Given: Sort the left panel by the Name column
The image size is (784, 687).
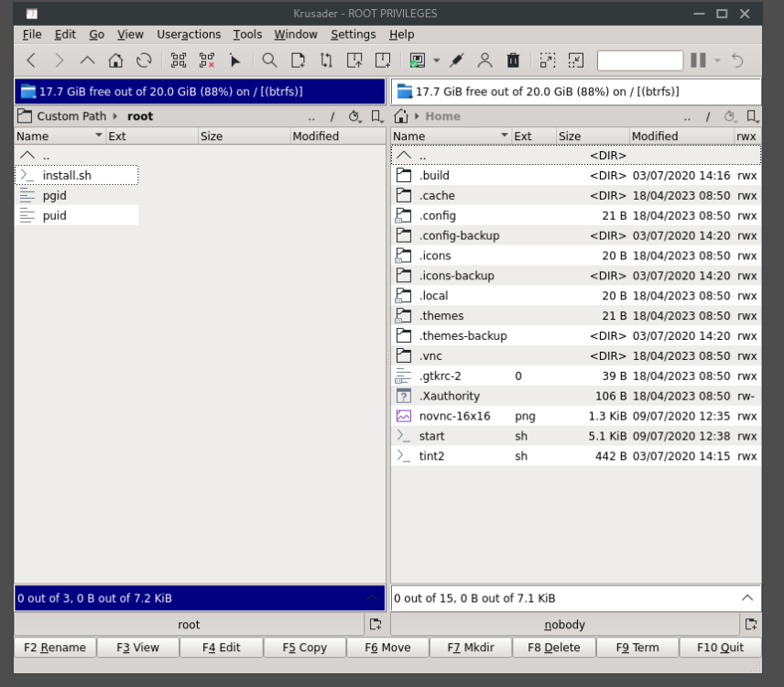Looking at the screenshot, I should tap(60, 136).
